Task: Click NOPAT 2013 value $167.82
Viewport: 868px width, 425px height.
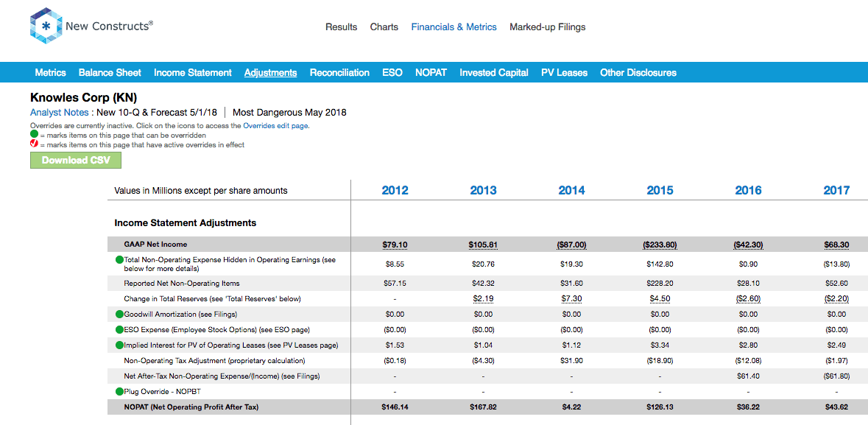Action: click(x=483, y=407)
